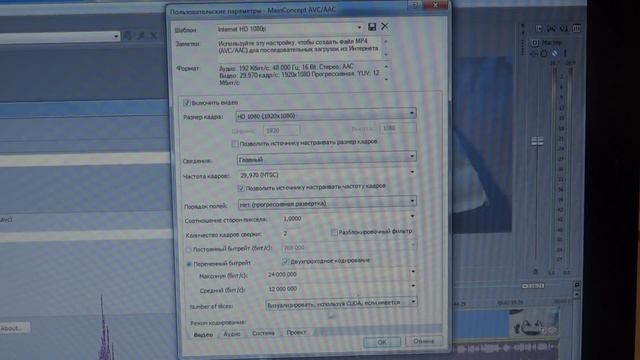Open the Система tab
This screenshot has width=640, height=360.
pos(263,333)
